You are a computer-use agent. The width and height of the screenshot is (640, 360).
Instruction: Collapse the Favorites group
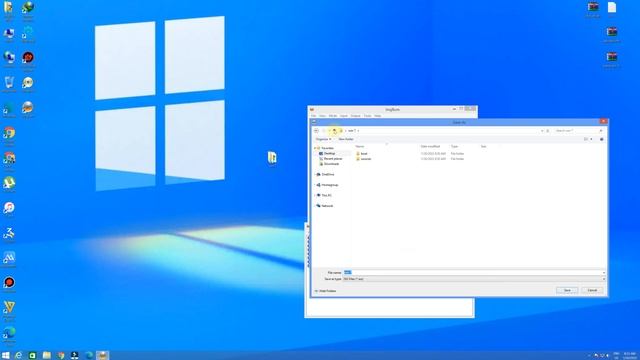(x=315, y=148)
